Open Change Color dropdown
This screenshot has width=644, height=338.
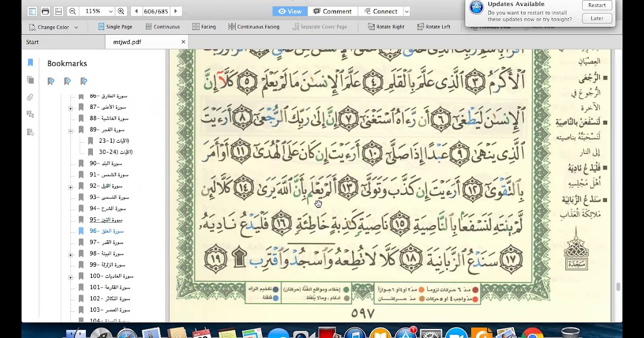pyautogui.click(x=53, y=27)
